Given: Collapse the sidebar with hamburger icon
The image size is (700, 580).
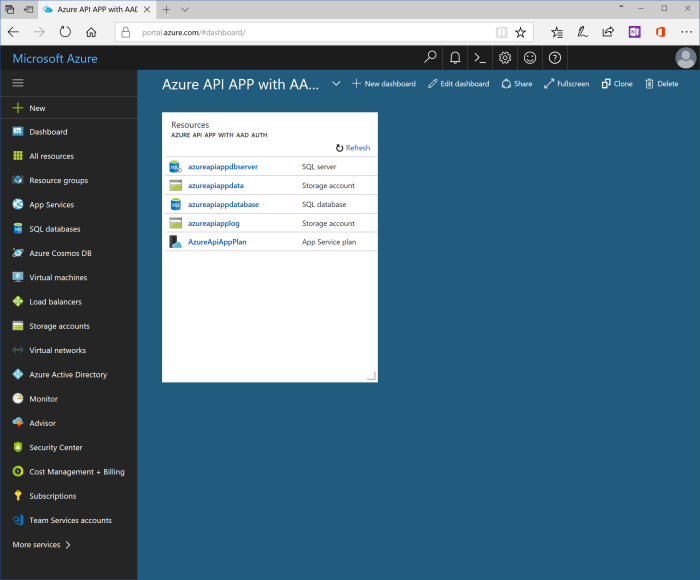Looking at the screenshot, I should pos(18,83).
